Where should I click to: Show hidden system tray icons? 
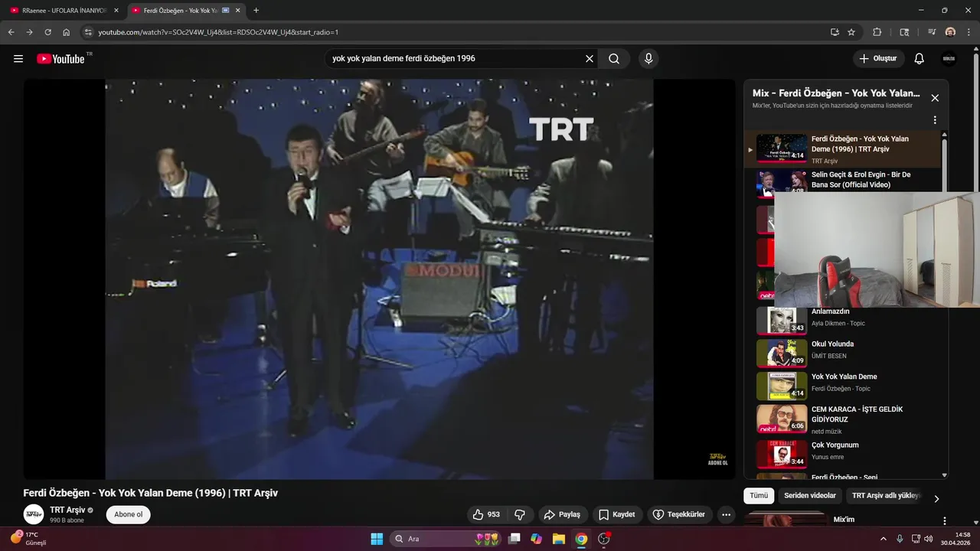(x=884, y=539)
